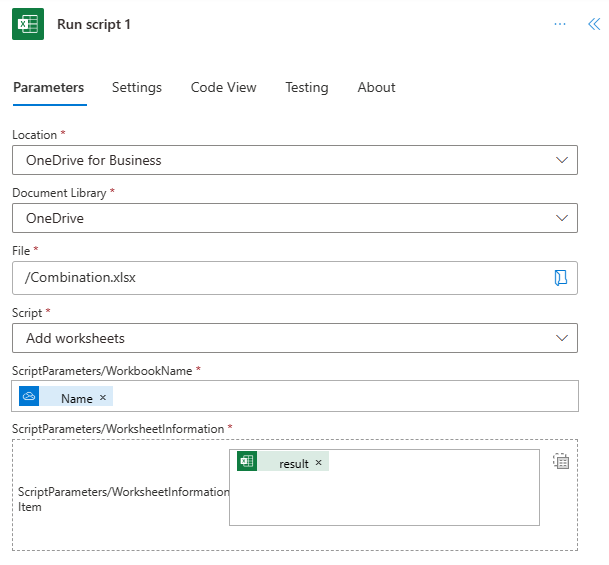Click the OneDrive icon on Name token
609x565 pixels.
pos(29,397)
